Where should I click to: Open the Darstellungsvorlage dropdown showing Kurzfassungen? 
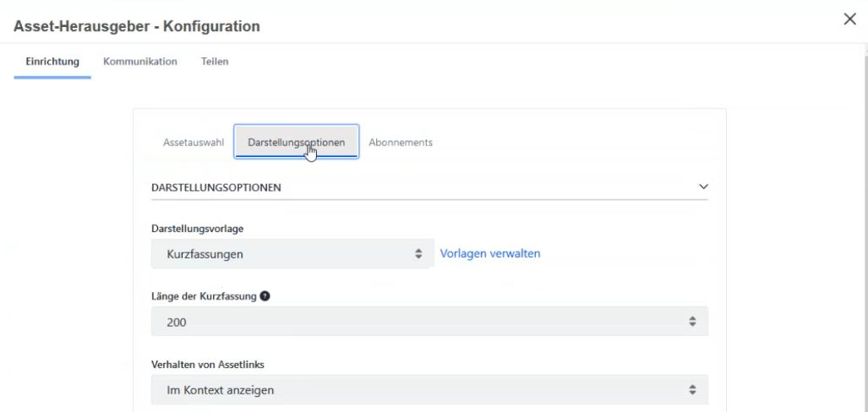[292, 254]
